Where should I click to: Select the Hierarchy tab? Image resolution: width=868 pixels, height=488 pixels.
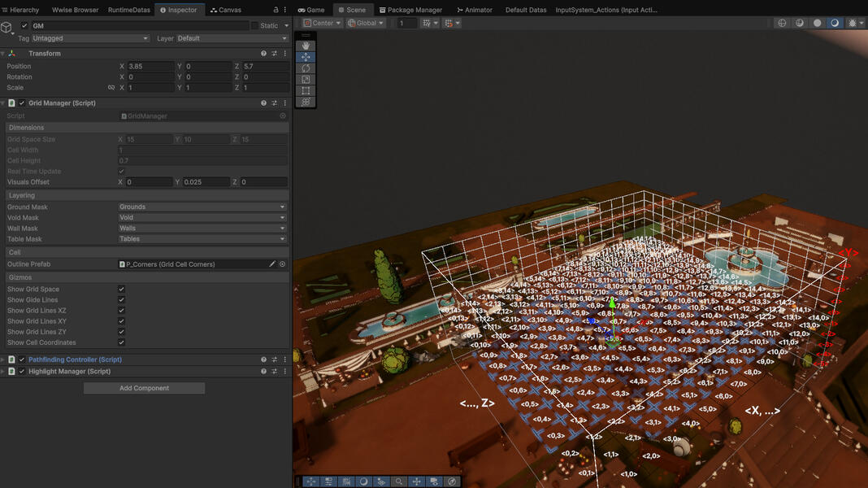coord(23,10)
